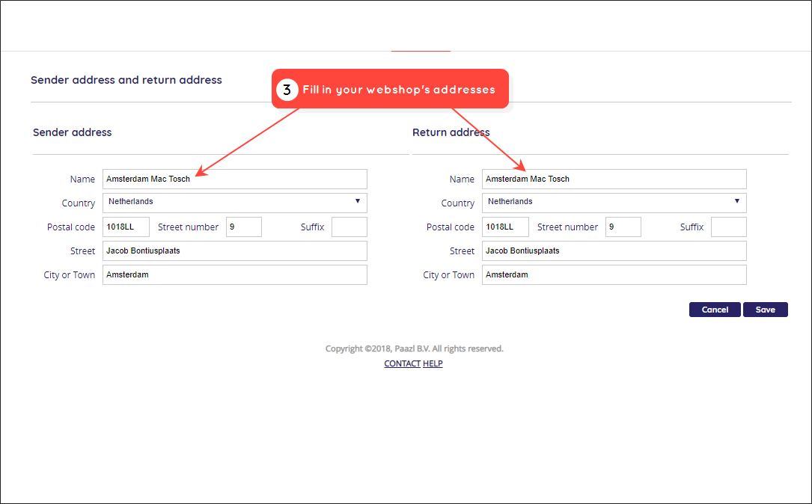Click the 'Sender address' section heading
Viewport: 812px width, 504px height.
click(x=73, y=132)
